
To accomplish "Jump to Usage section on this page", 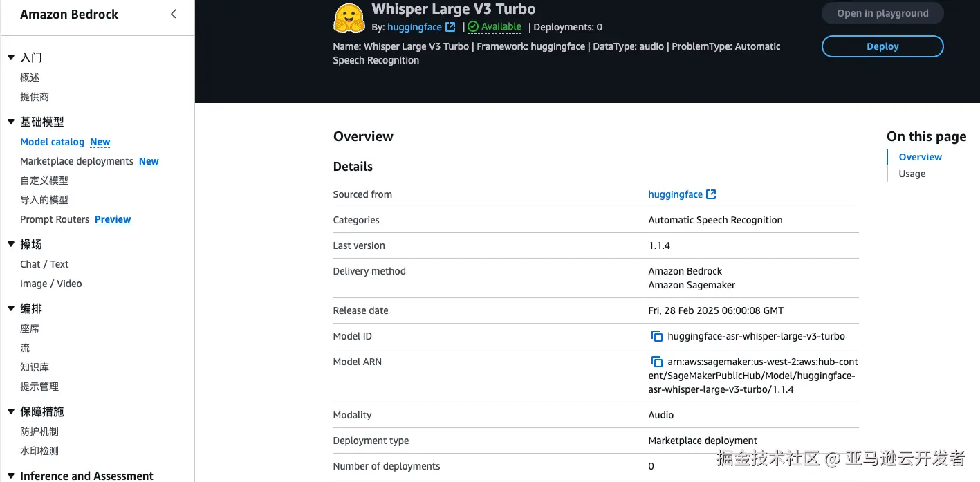I will click(x=912, y=174).
